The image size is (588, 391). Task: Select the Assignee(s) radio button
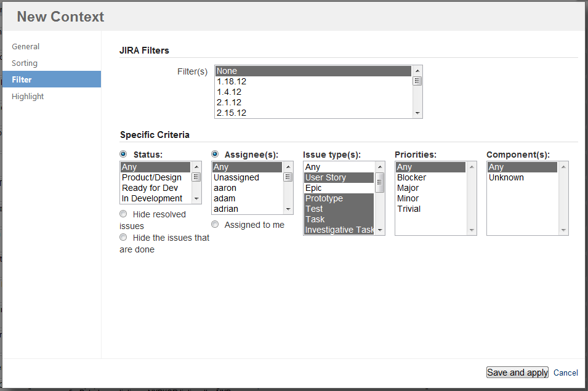pos(215,154)
